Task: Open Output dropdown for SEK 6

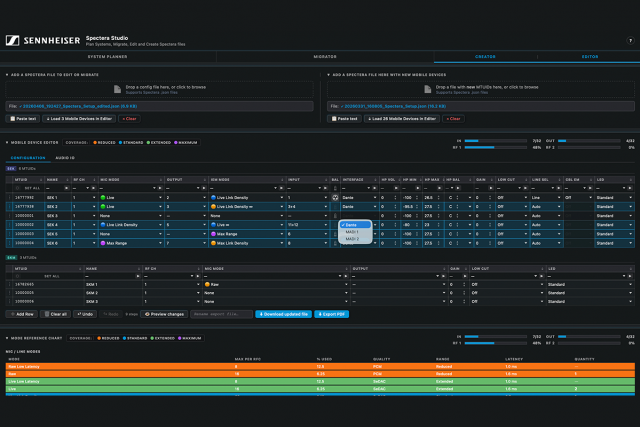Action: 186,243
